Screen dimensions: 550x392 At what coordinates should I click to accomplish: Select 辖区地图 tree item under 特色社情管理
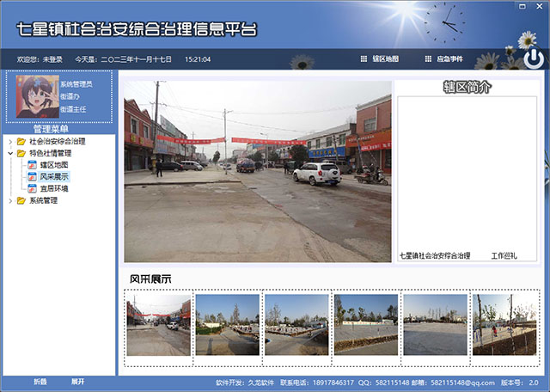tap(53, 165)
